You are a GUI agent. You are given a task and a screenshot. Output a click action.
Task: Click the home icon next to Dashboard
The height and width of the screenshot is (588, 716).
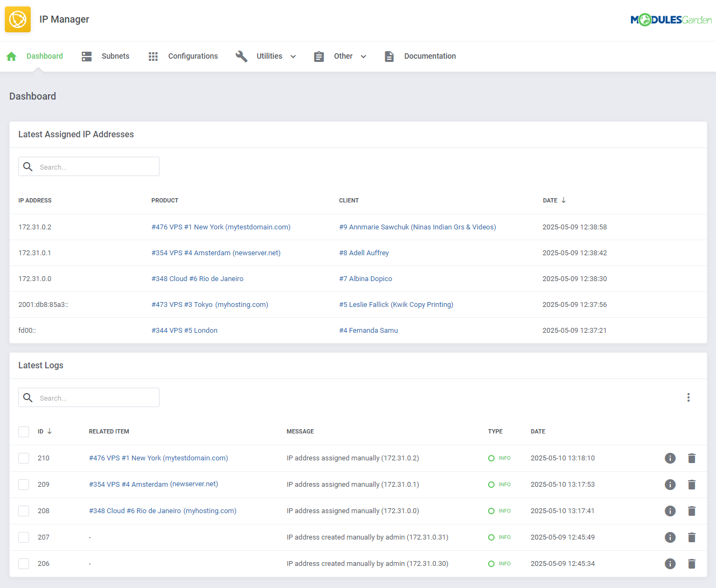tap(11, 56)
